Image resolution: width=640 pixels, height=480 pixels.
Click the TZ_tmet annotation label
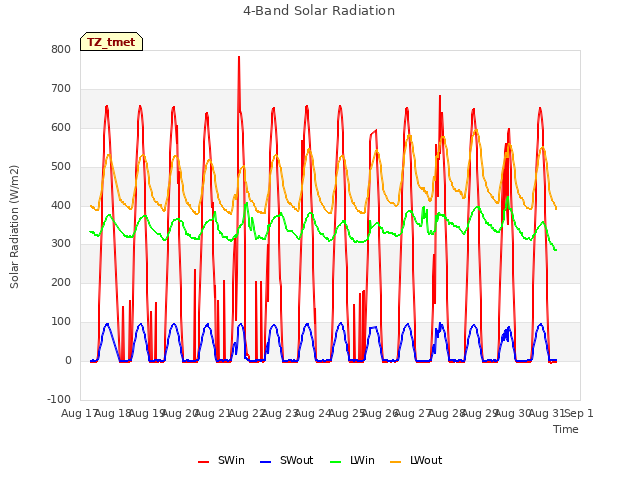[x=111, y=42]
